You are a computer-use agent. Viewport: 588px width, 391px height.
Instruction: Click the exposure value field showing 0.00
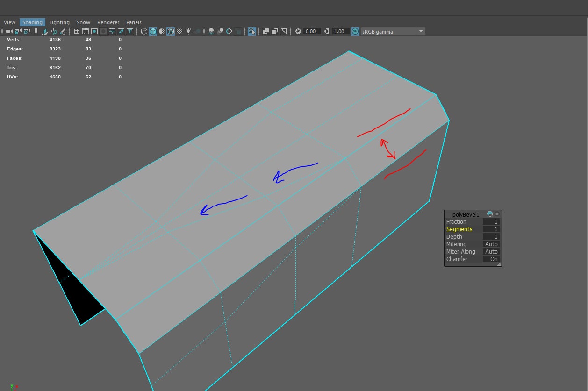[311, 31]
